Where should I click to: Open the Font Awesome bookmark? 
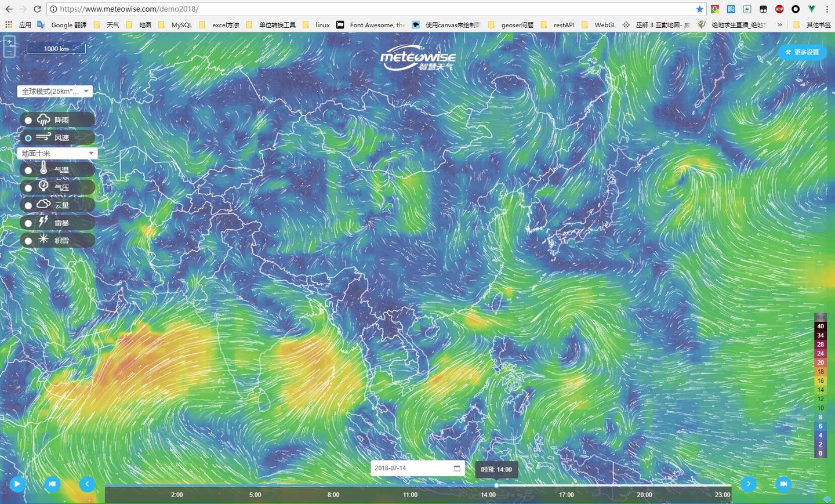coord(371,25)
